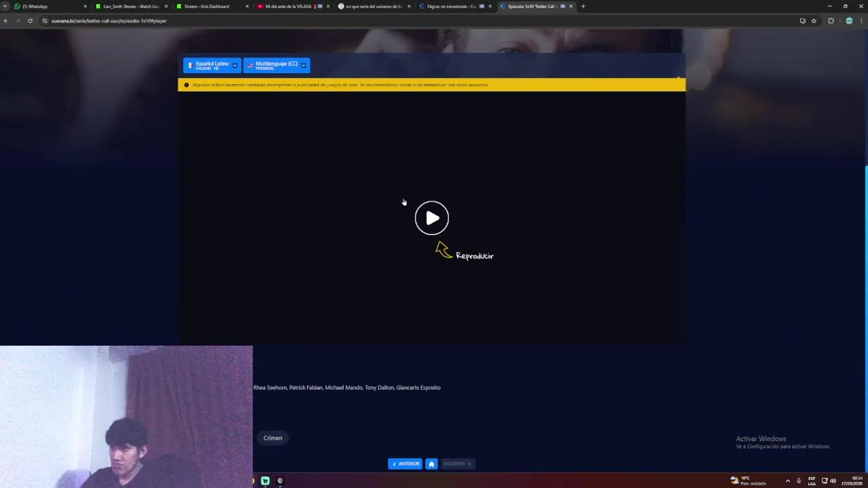This screenshot has height=488, width=868.
Task: Click the warning icon in the yellow notice
Action: (186, 85)
